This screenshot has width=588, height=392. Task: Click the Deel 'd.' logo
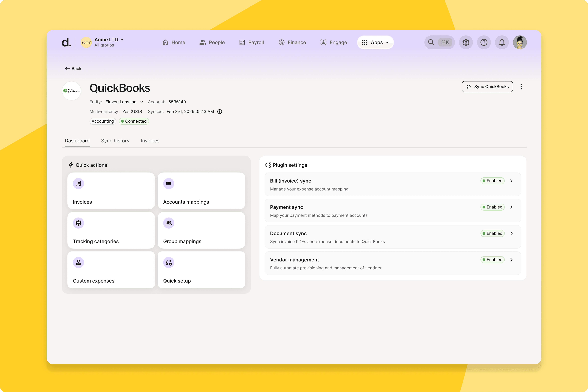[66, 42]
